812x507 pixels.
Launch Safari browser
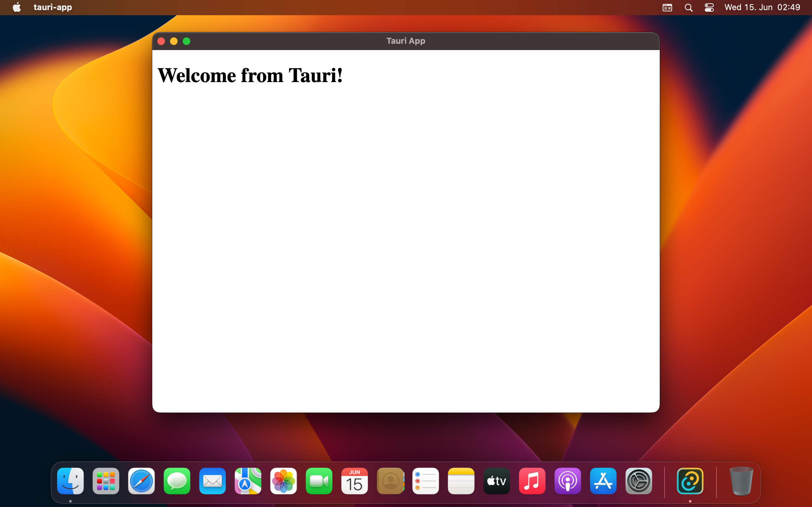coord(141,481)
